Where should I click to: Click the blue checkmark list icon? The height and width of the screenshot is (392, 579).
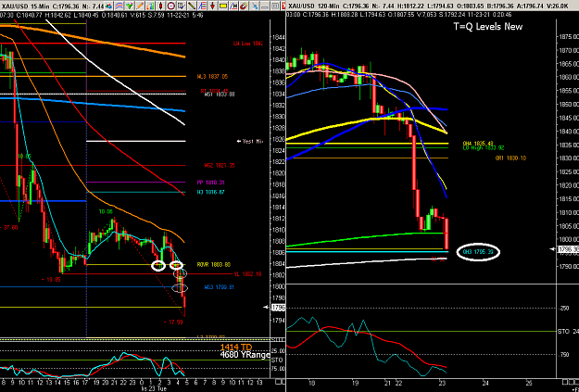point(182,6)
